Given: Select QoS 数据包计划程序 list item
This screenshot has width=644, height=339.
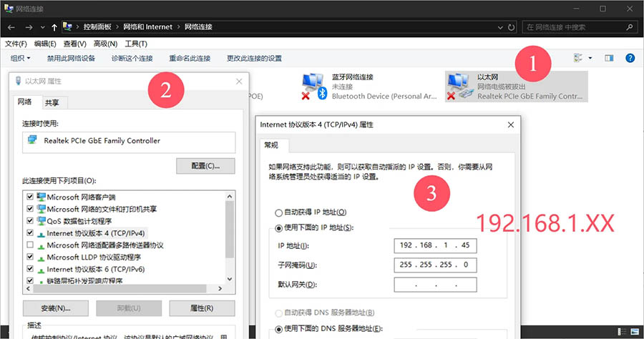Looking at the screenshot, I should click(x=79, y=221).
